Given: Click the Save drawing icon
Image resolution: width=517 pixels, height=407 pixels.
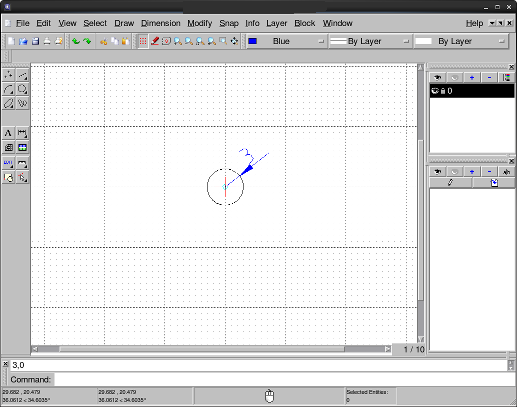Looking at the screenshot, I should click(35, 41).
